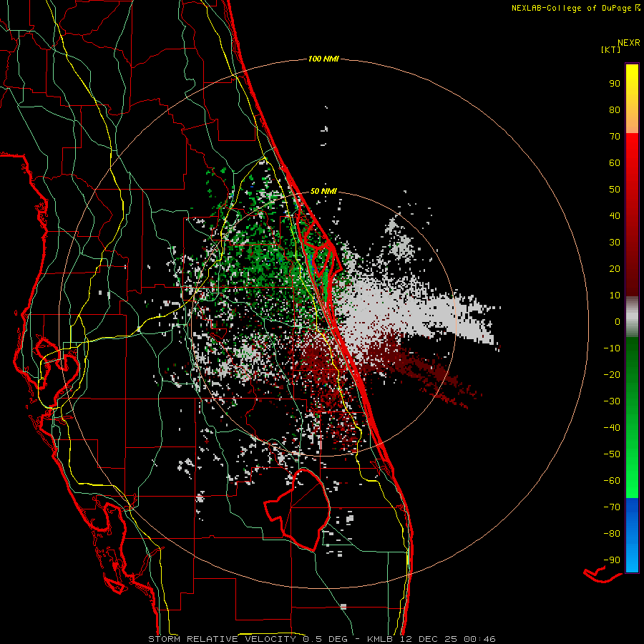Click the positive 50 legend value
Screen dimensions: 644x644
click(615, 190)
